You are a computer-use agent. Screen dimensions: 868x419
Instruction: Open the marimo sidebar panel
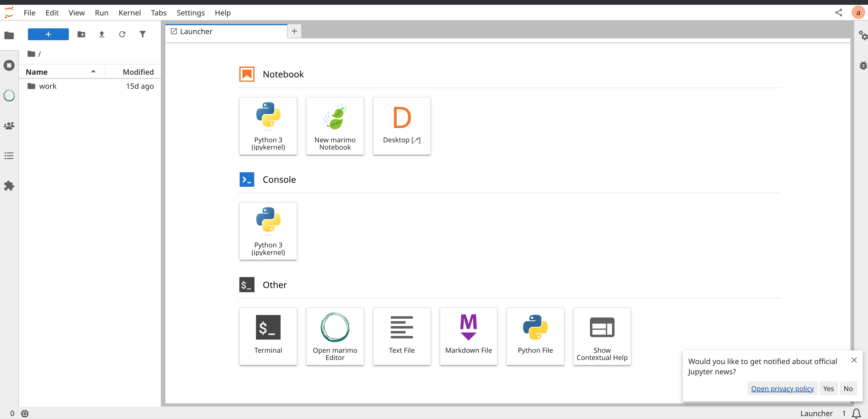pos(9,96)
